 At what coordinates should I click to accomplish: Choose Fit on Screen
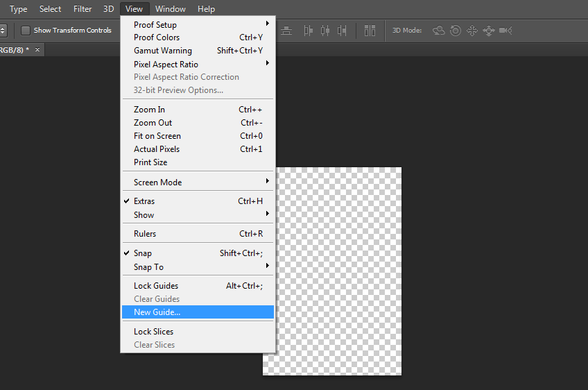[x=198, y=136]
